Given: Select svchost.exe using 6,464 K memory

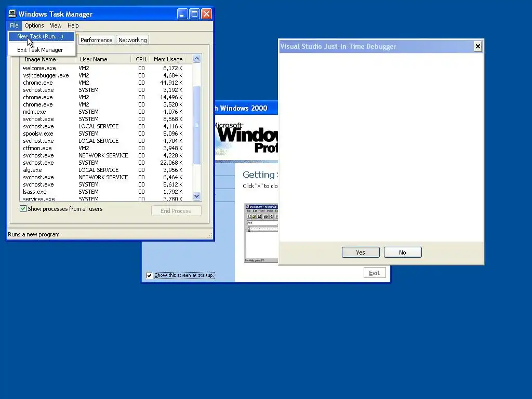Looking at the screenshot, I should tap(103, 178).
